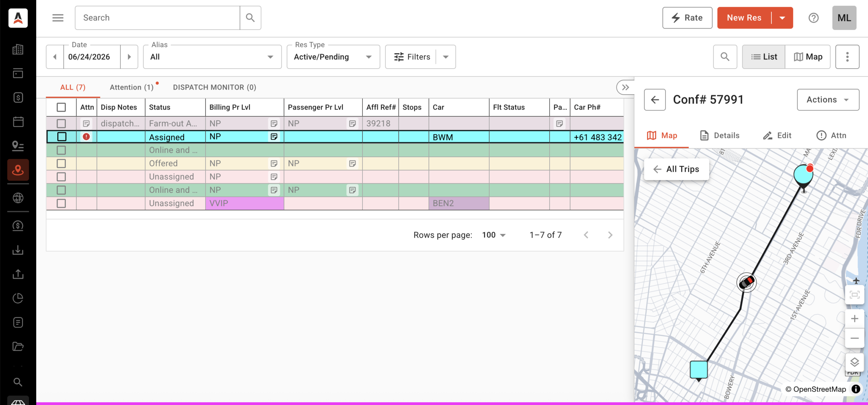Click the calendar icon in sidebar

click(18, 122)
